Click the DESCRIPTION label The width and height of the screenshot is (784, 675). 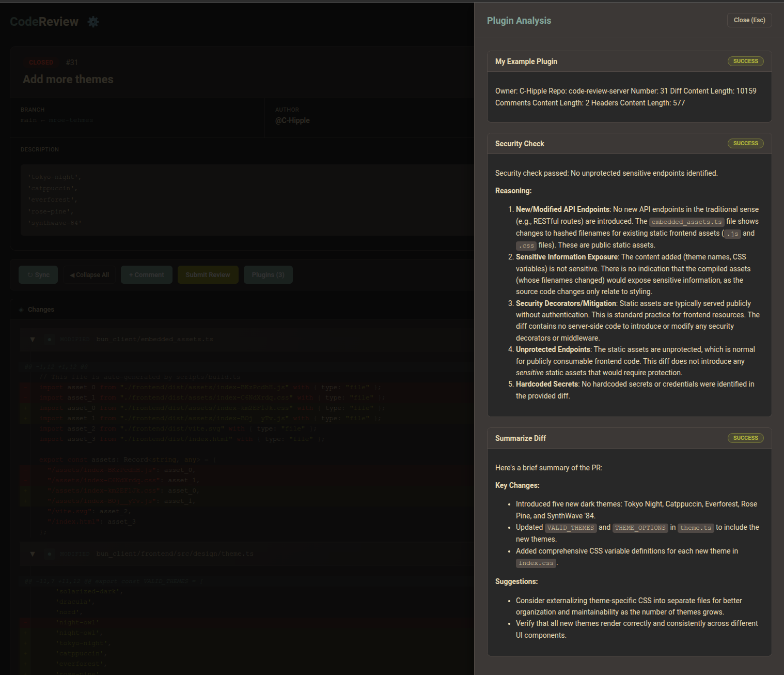pos(40,149)
